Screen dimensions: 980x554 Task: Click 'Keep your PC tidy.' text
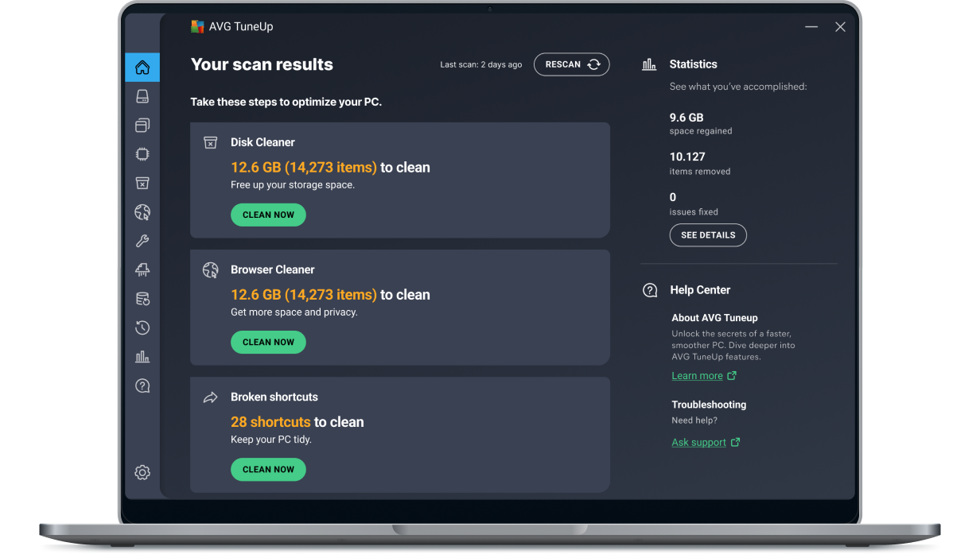click(x=271, y=440)
